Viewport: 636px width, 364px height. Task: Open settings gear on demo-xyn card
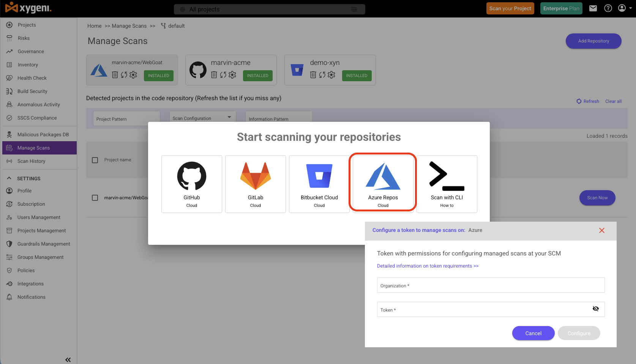331,75
